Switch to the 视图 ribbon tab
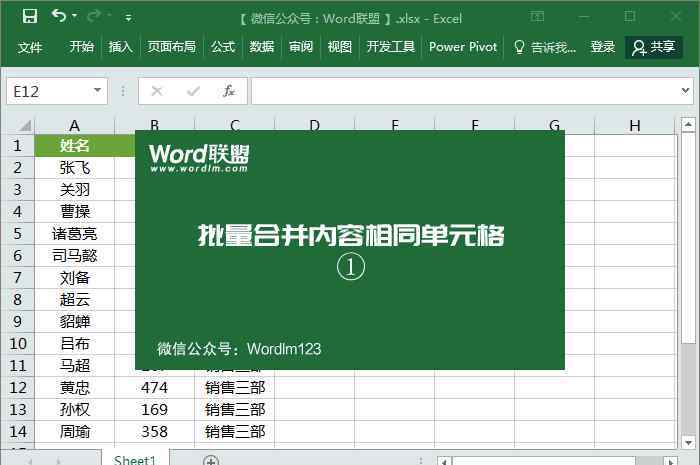700x465 pixels. [x=340, y=46]
